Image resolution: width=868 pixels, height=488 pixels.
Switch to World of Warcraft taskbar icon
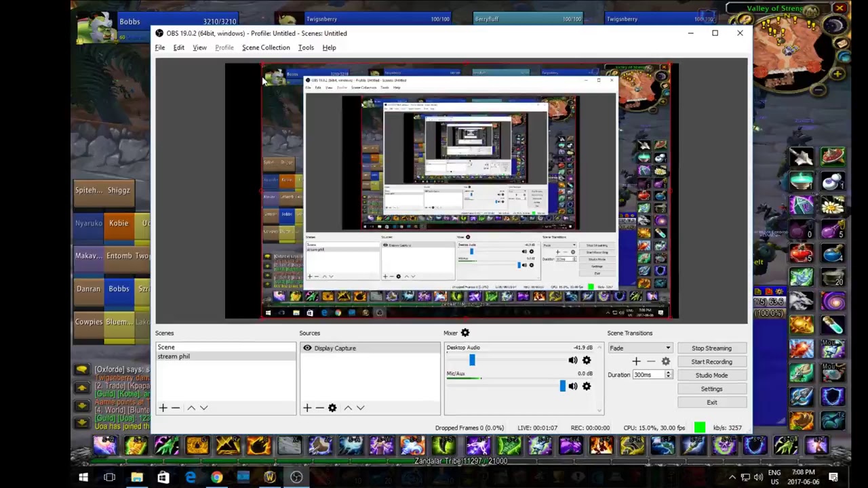(x=270, y=478)
